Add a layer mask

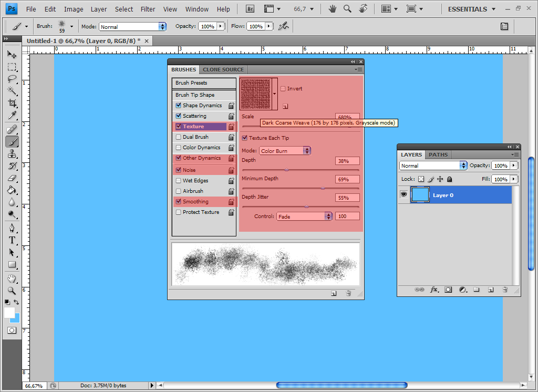point(448,290)
